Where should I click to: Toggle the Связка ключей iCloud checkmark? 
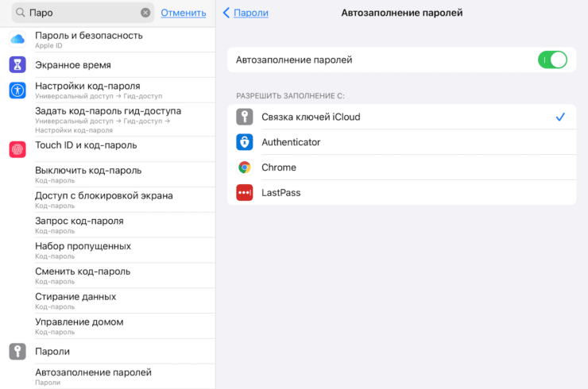coord(560,117)
